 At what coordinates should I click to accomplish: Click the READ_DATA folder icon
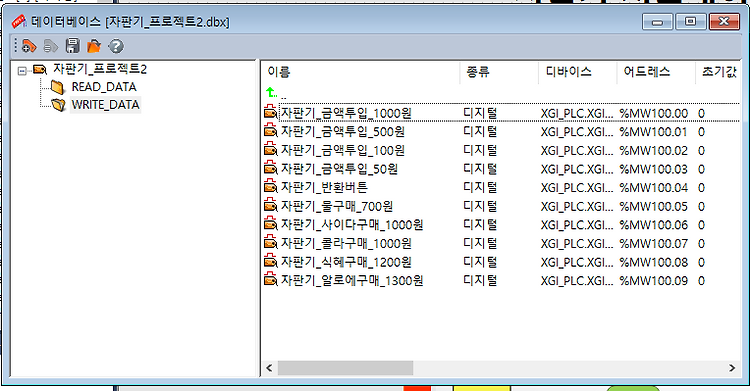57,87
